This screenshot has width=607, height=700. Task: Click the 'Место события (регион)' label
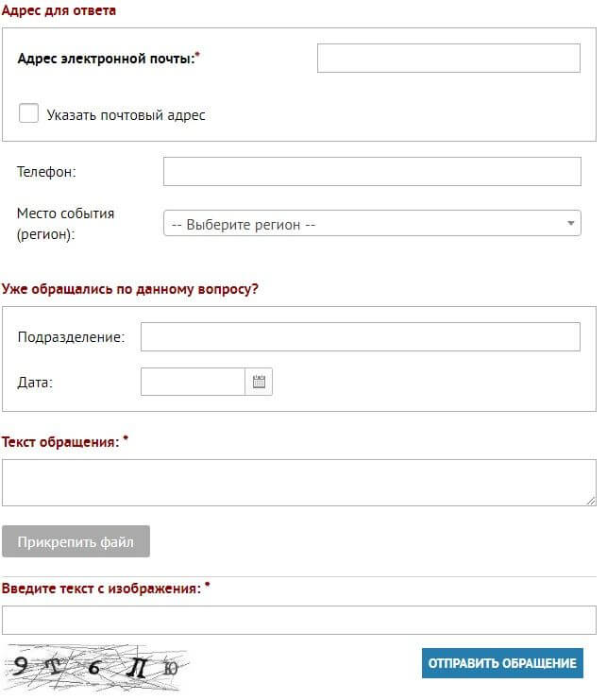[x=65, y=224]
